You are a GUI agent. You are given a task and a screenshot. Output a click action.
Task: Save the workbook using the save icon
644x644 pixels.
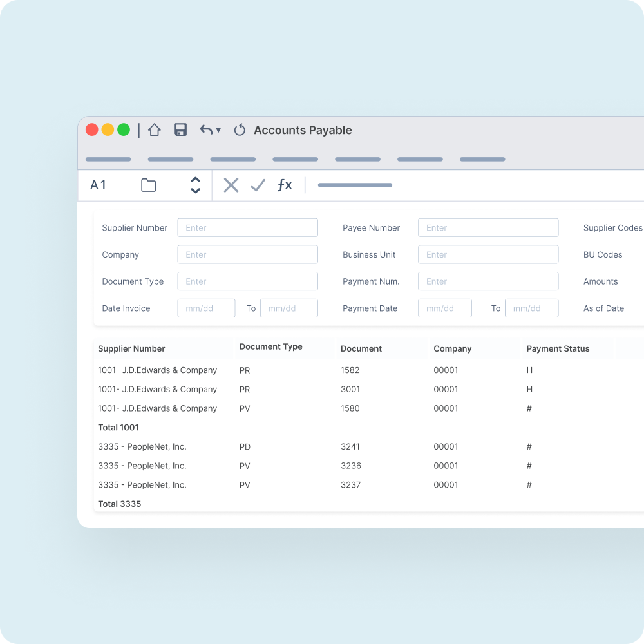180,129
